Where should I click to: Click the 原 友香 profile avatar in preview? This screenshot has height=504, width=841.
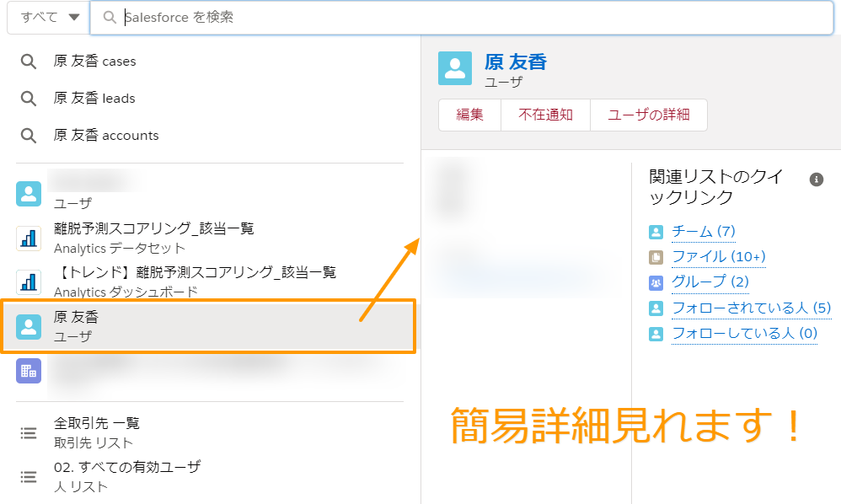pos(455,68)
